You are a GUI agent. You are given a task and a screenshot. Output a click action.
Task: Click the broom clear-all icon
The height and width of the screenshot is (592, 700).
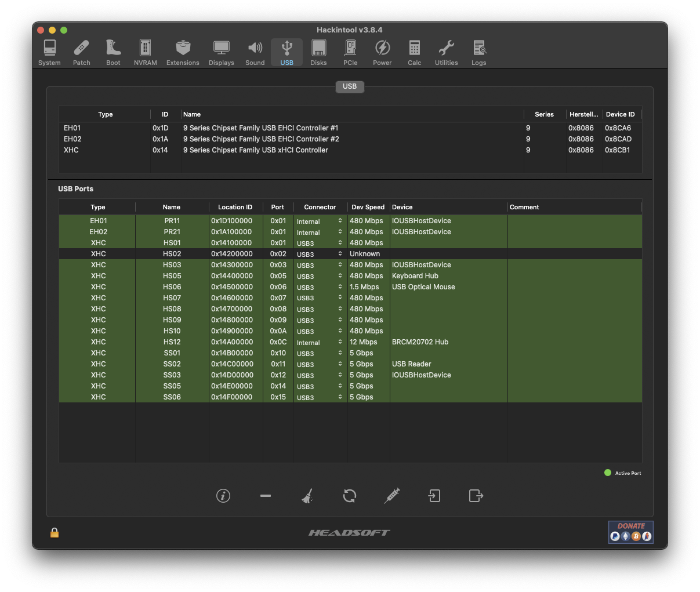point(307,496)
